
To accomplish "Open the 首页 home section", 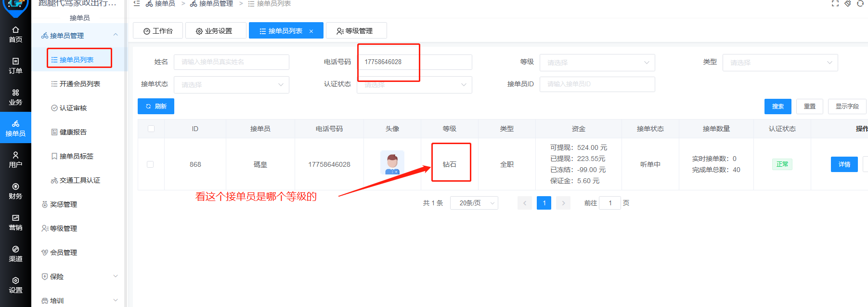I will click(15, 34).
